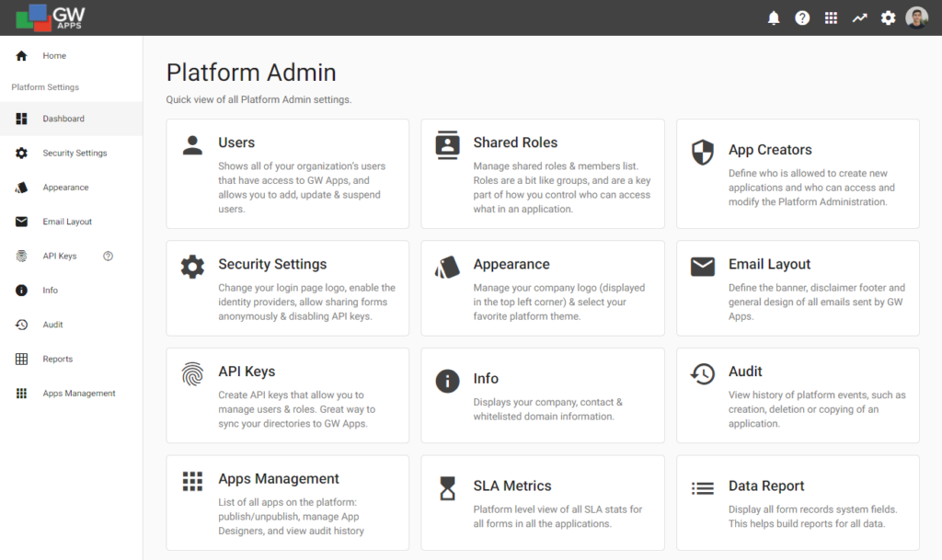942x560 pixels.
Task: Go to Home in sidebar
Action: (x=54, y=56)
